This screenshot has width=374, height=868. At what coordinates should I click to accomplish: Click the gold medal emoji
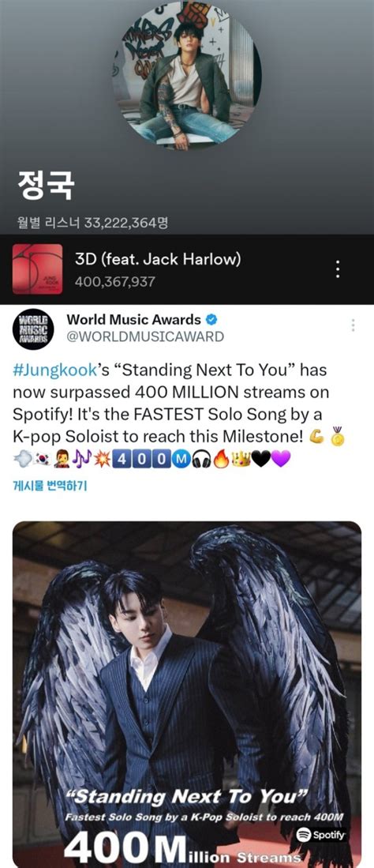coord(338,437)
